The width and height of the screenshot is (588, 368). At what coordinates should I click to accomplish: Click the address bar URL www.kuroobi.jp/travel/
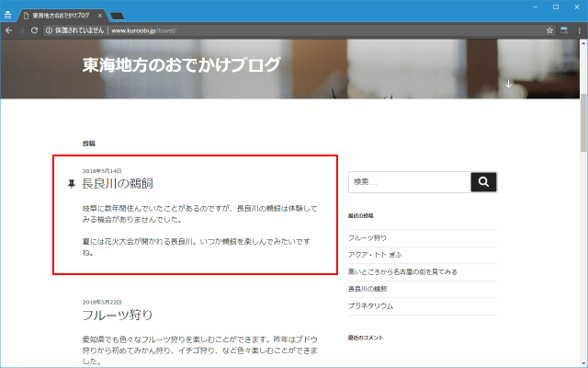(x=143, y=30)
